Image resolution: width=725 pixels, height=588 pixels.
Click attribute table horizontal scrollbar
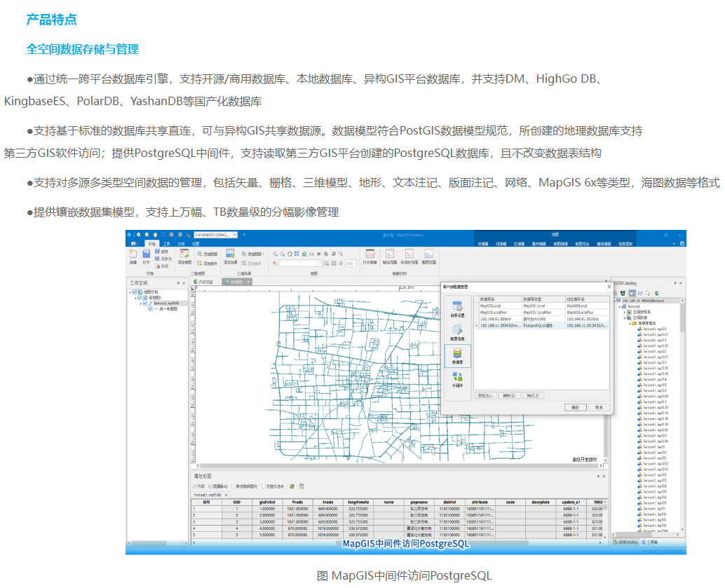pos(395,542)
